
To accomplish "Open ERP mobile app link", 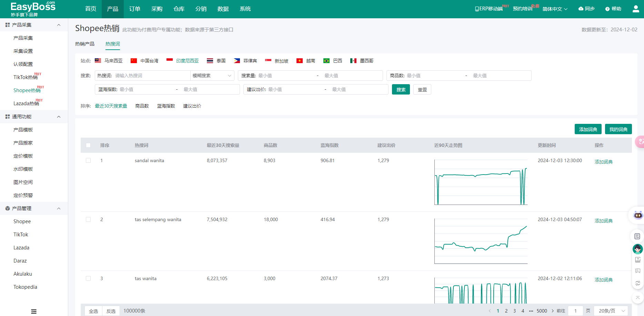I will tap(489, 9).
